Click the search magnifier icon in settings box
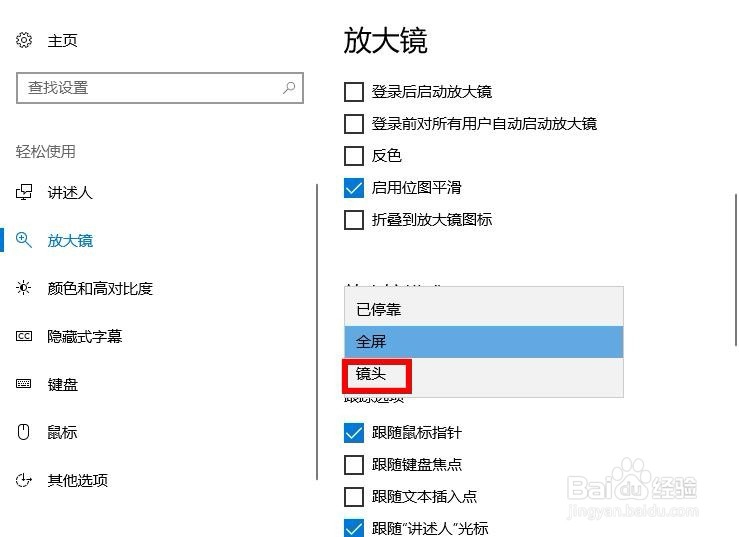The height and width of the screenshot is (537, 739). pyautogui.click(x=289, y=87)
